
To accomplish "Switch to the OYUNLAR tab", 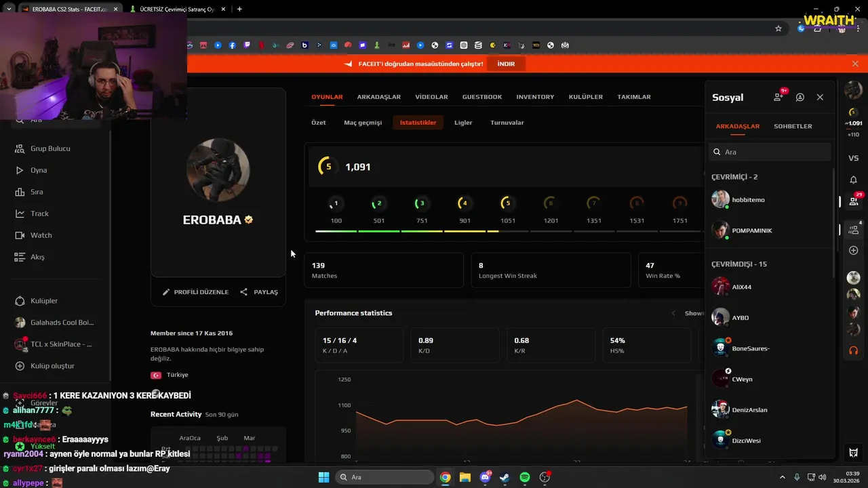I will point(327,97).
